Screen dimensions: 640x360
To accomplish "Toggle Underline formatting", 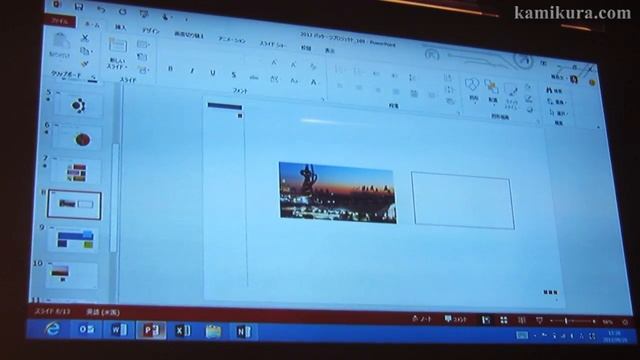I will point(213,73).
